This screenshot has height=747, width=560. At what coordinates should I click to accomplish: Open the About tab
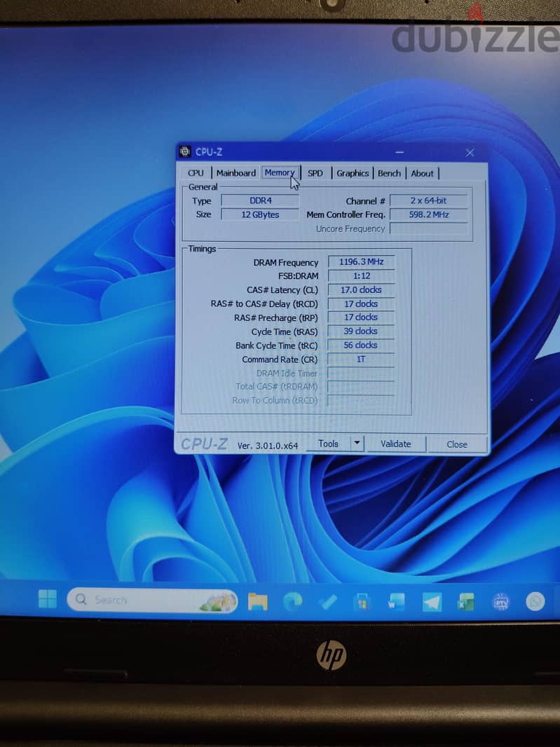click(422, 173)
